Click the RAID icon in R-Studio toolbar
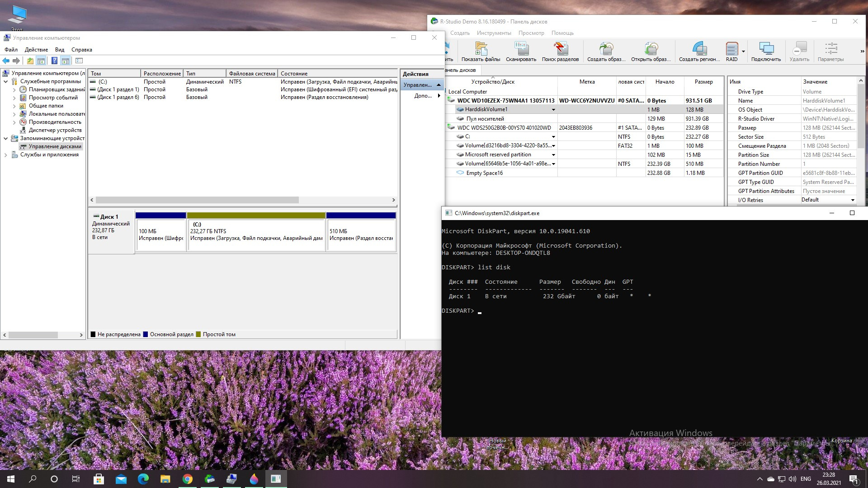Screen dimensions: 868x488 click(731, 52)
